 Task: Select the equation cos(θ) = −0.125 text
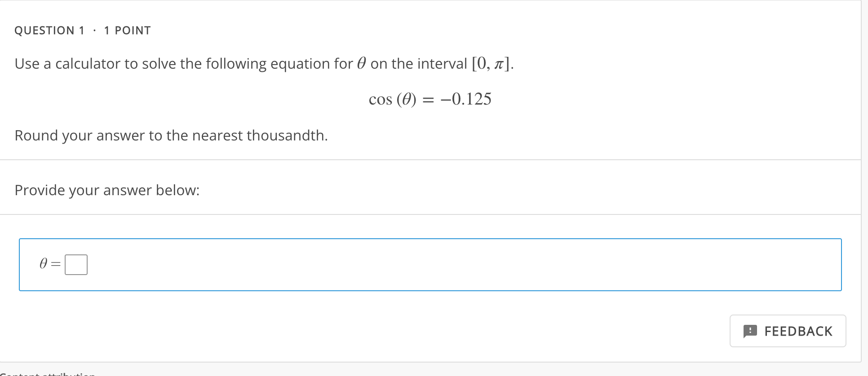[x=430, y=99]
